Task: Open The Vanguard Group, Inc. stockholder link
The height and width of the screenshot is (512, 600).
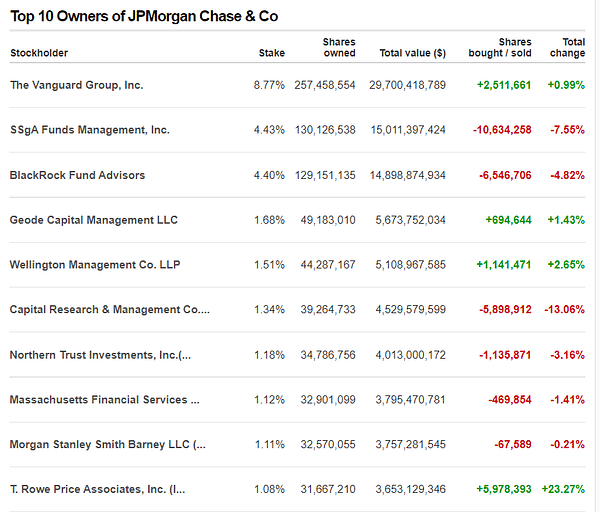Action: point(77,85)
